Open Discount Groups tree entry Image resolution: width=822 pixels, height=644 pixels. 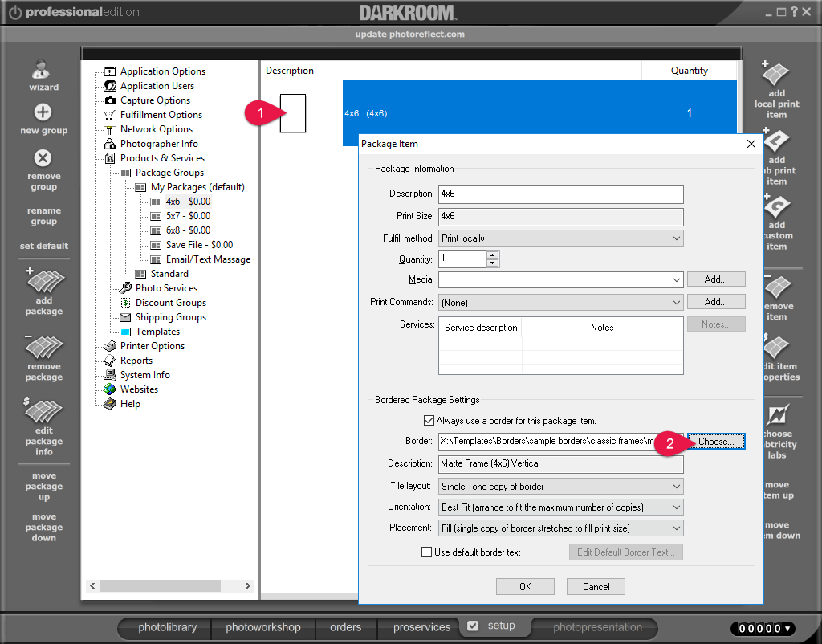[x=171, y=303]
